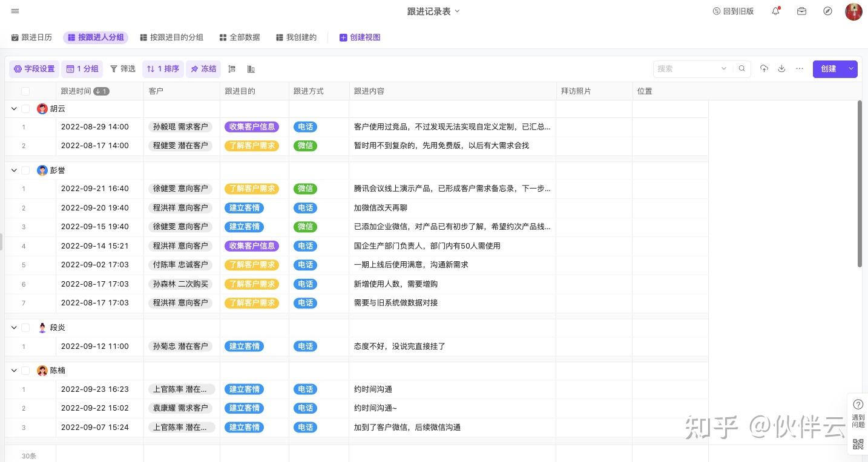
Task: Click 彭誉's avatar in group header
Action: pyautogui.click(x=42, y=171)
